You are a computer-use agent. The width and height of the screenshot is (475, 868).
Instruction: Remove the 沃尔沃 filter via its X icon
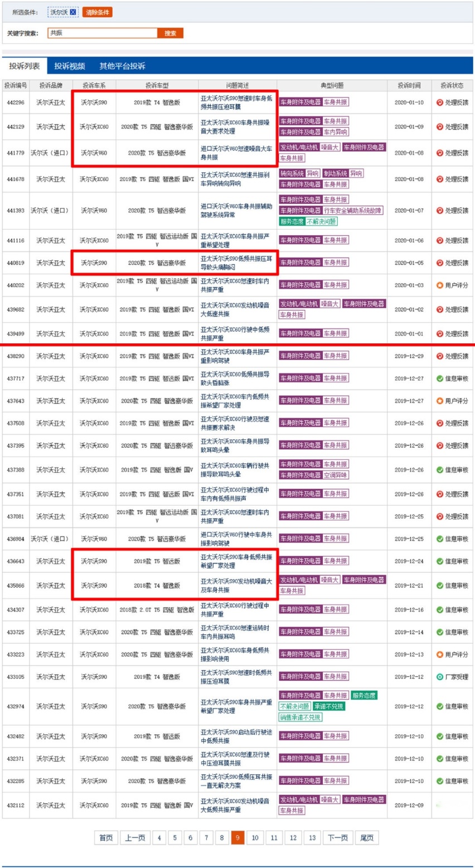click(x=73, y=12)
